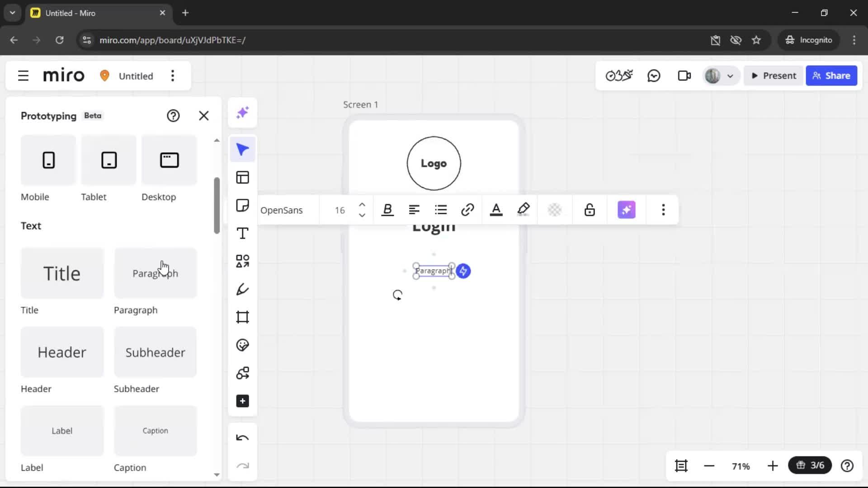Toggle bulleted list formatting
Screen dimensions: 868x488
(x=441, y=210)
